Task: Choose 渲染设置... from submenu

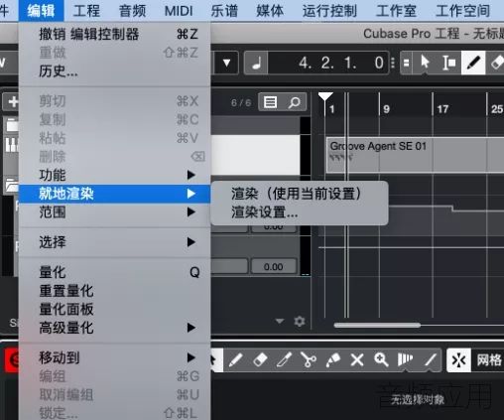Action: pos(265,212)
